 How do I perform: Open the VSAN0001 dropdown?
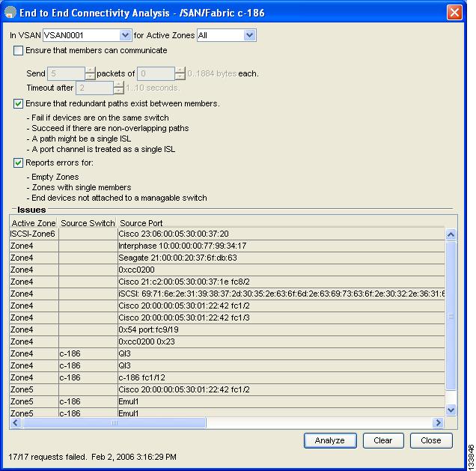(125, 35)
